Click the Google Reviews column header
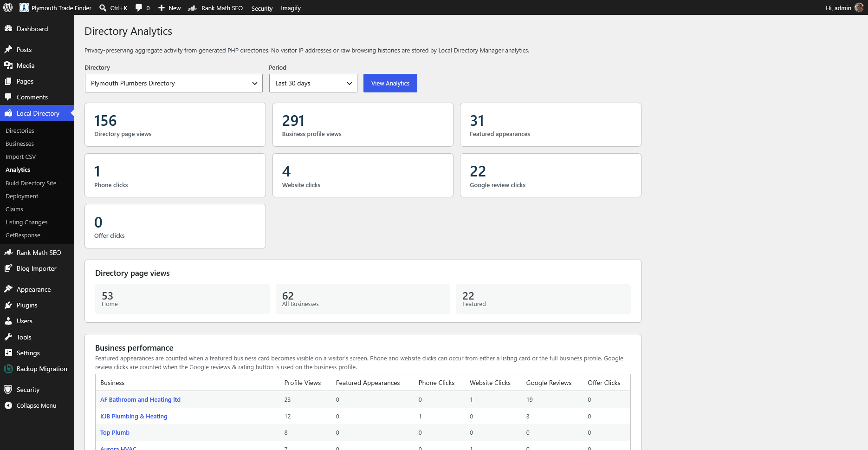This screenshot has width=868, height=450. tap(549, 383)
